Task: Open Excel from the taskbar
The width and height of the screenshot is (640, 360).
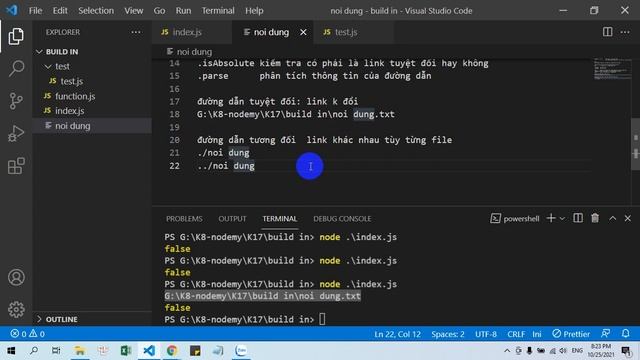Action: pos(126,350)
